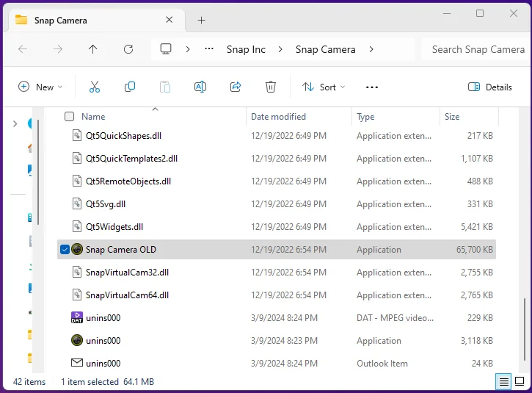Click the Snap Camera tab

95,21
